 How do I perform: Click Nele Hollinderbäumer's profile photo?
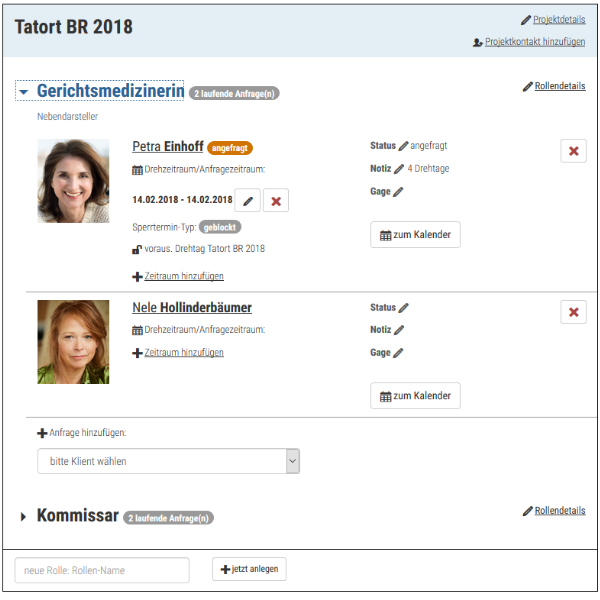(73, 342)
